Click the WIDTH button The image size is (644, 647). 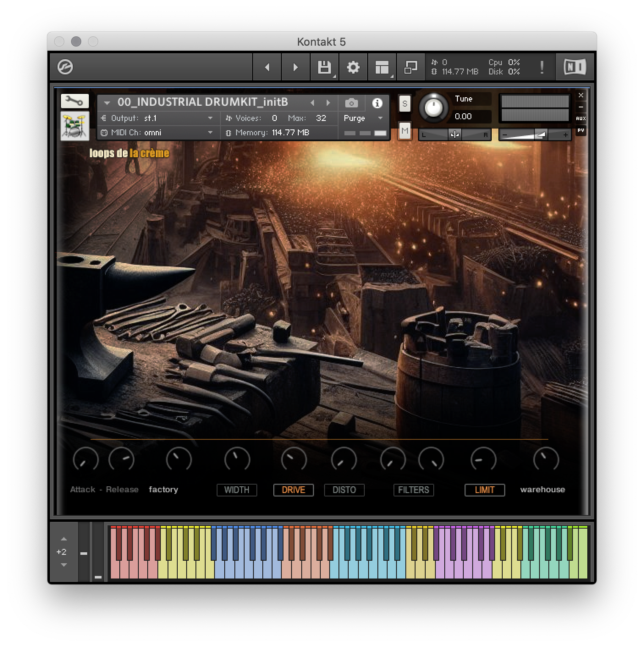237,490
